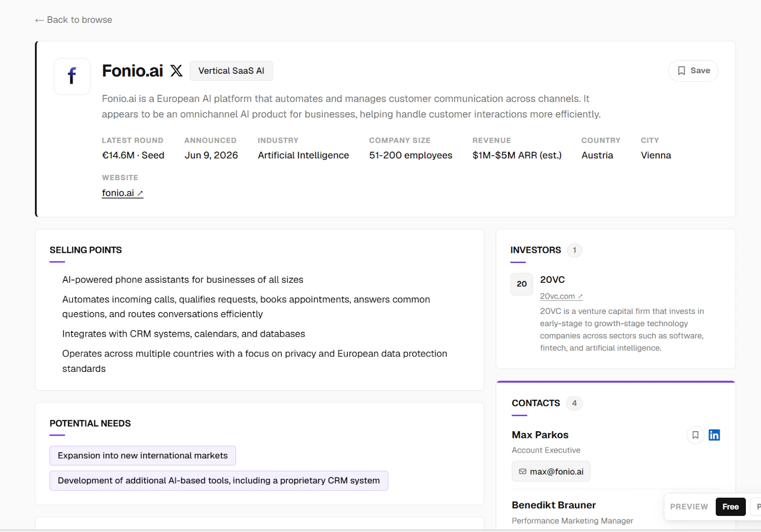The height and width of the screenshot is (532, 761).
Task: Click the Vienna city value
Action: coord(656,155)
